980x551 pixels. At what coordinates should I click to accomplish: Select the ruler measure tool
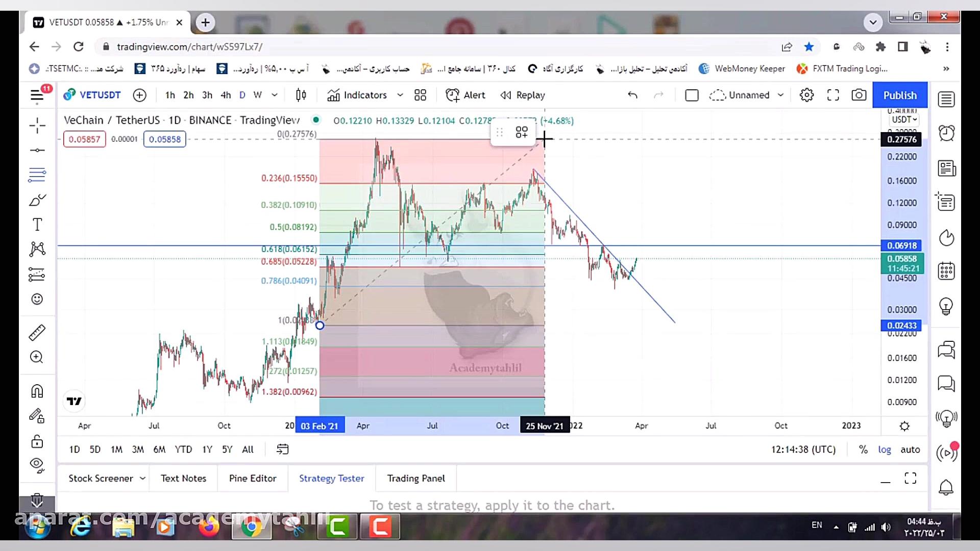(x=37, y=333)
